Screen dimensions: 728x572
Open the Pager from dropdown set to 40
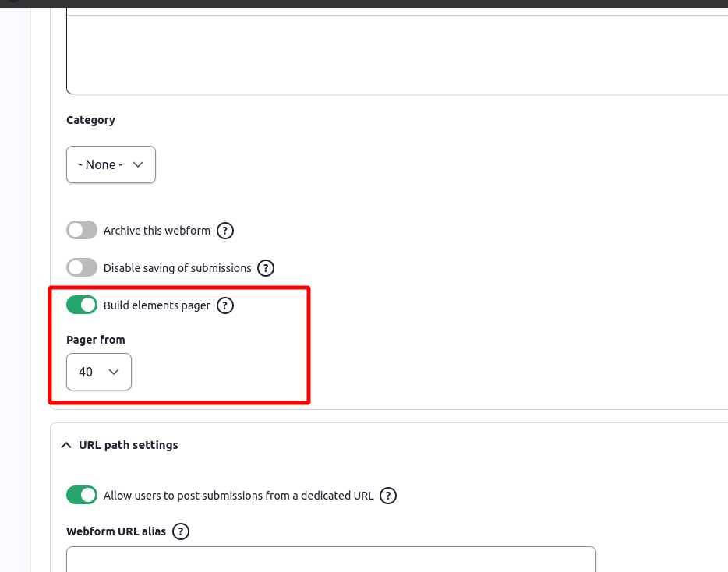[98, 372]
